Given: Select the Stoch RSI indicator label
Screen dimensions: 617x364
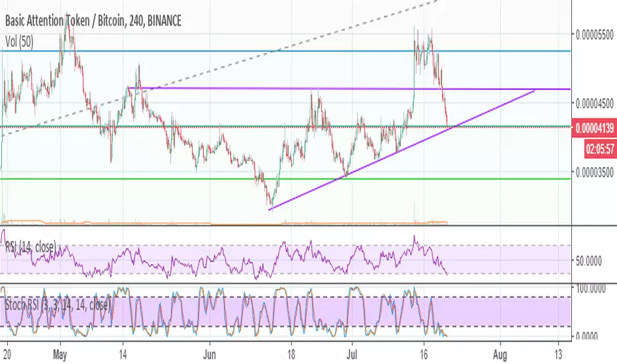Looking at the screenshot, I should [58, 304].
